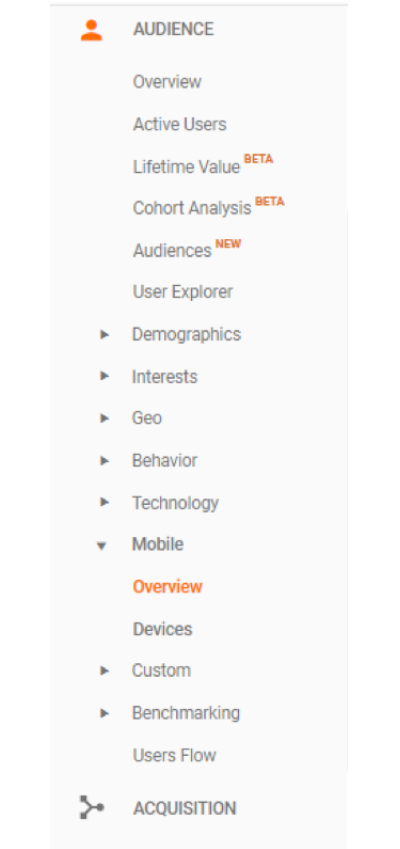This screenshot has height=849, width=400.
Task: Expand the Technology section arrow
Action: click(104, 502)
